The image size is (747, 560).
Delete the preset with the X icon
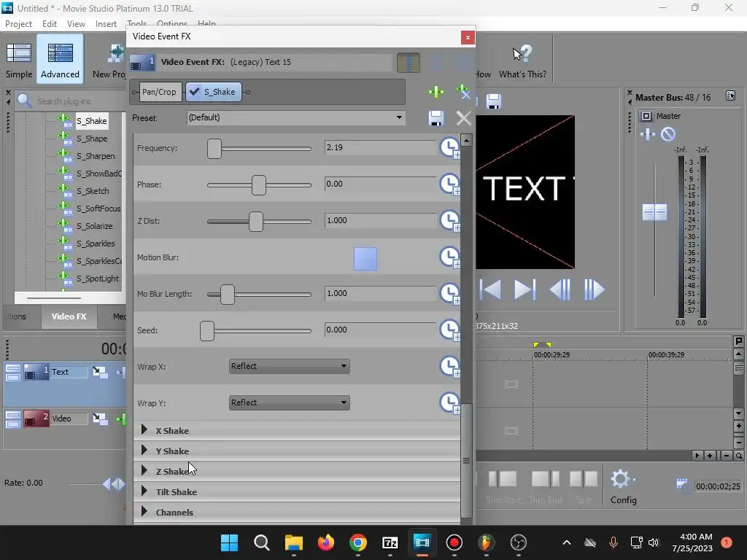tap(463, 118)
